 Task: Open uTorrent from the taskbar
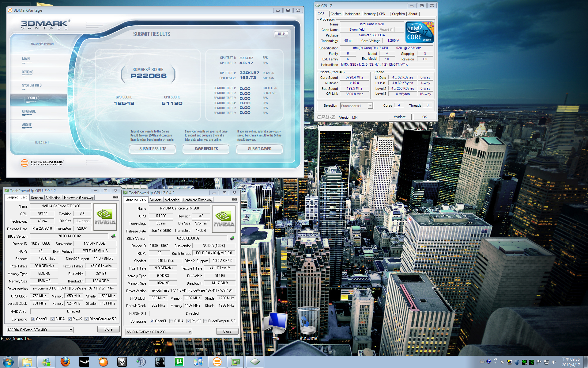tap(179, 362)
